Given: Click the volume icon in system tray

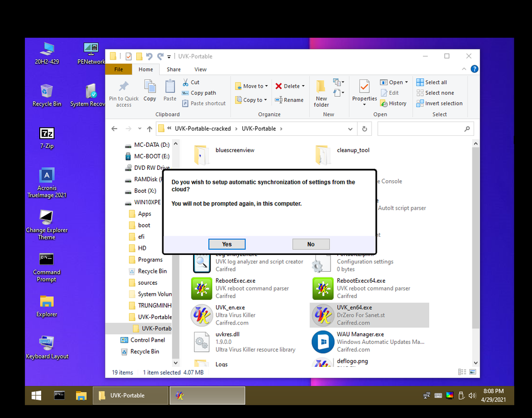Looking at the screenshot, I should (x=471, y=395).
